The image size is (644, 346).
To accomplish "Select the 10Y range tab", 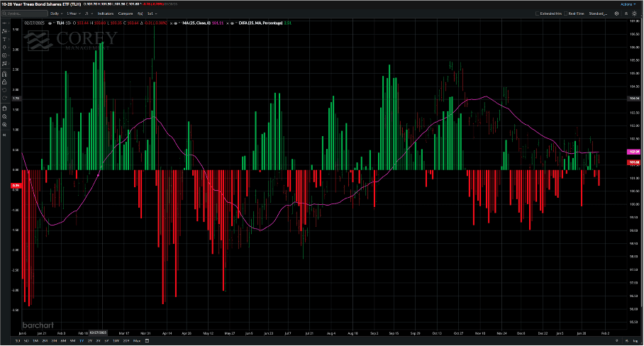I will point(116,340).
